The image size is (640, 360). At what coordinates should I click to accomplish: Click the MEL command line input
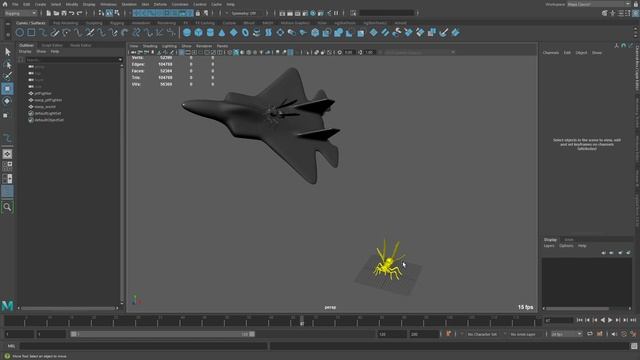(144, 346)
